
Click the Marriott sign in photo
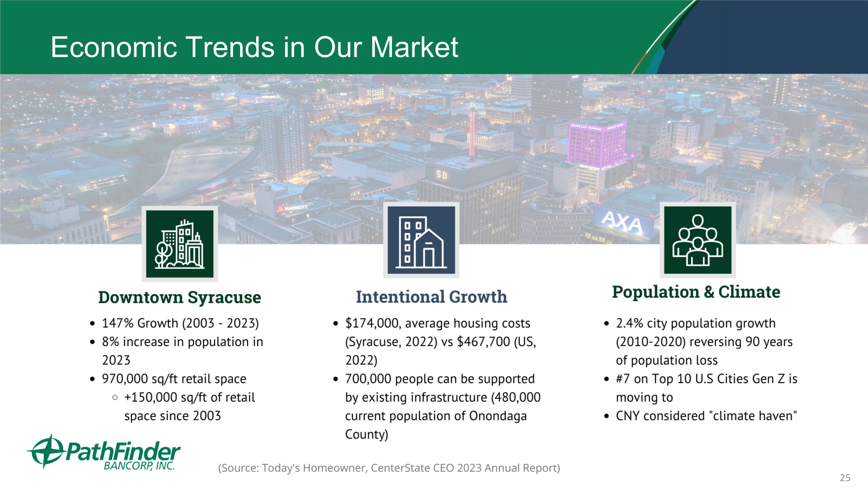click(293, 209)
